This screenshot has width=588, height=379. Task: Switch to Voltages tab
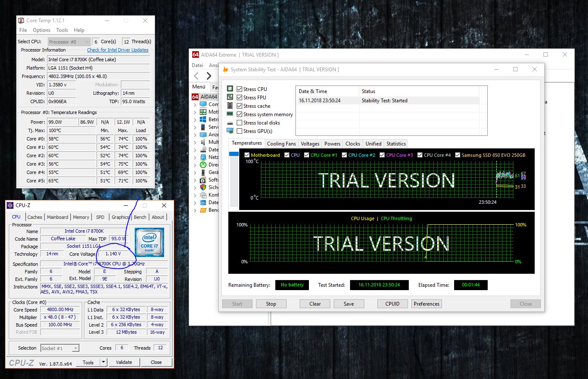pos(310,143)
